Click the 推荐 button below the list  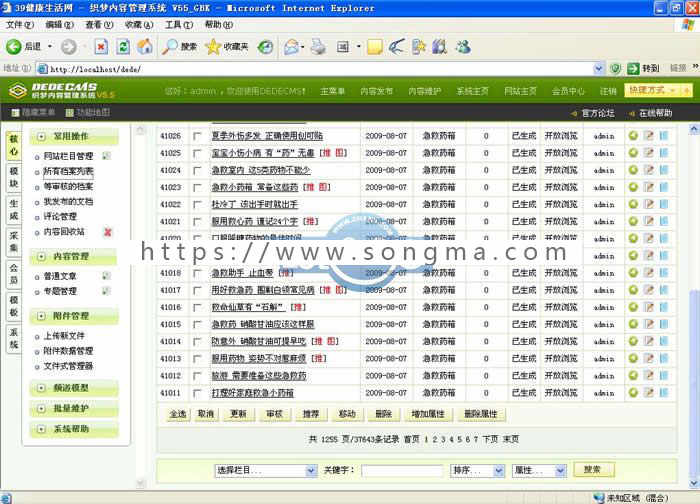310,414
